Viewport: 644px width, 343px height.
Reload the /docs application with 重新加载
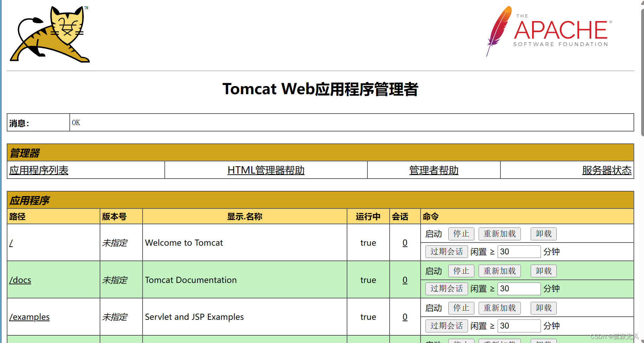[x=499, y=271]
